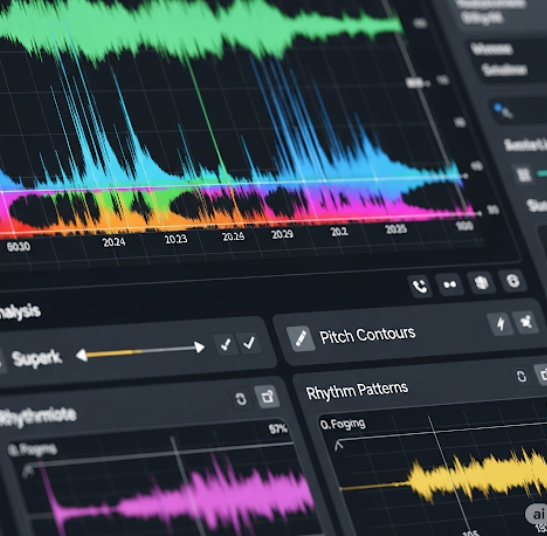The image size is (547, 536).
Task: Click the gear-like icon below the spectrogram
Action: (x=481, y=282)
